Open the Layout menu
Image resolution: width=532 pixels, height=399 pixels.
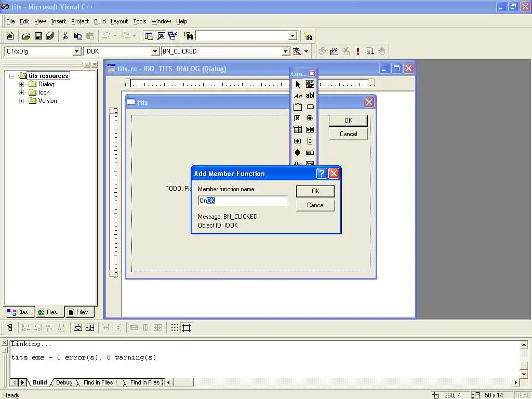click(119, 21)
